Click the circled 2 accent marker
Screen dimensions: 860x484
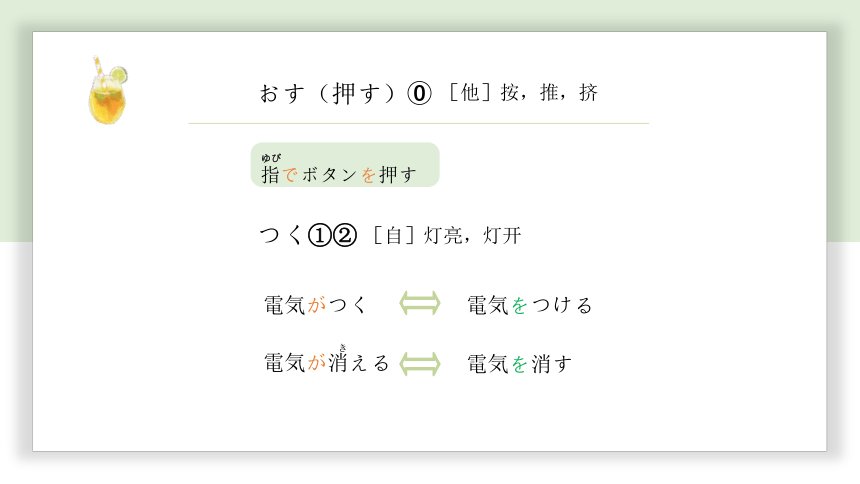tap(345, 235)
